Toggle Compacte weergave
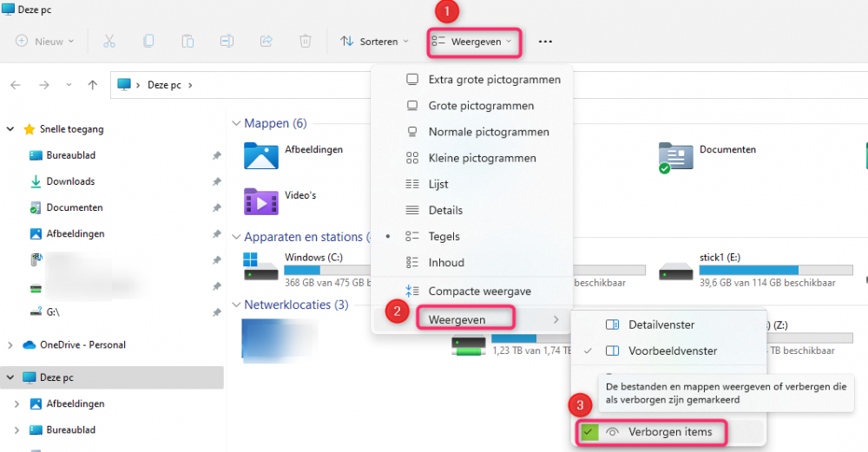 pos(471,291)
